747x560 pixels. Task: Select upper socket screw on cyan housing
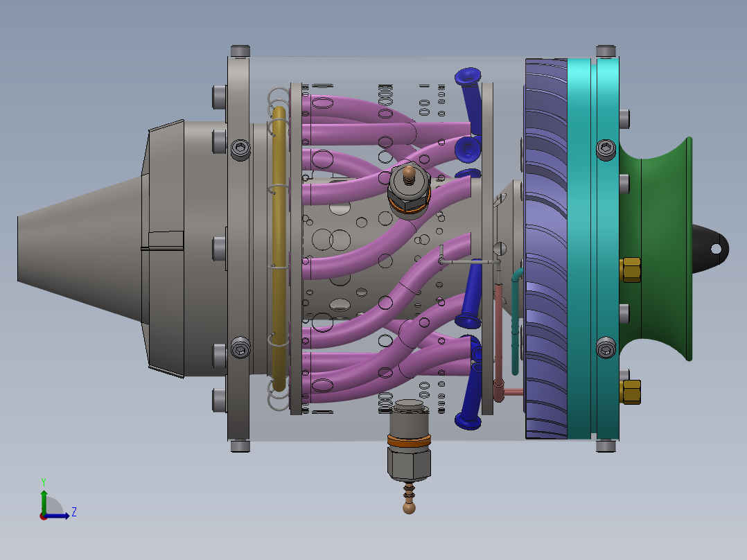click(606, 149)
